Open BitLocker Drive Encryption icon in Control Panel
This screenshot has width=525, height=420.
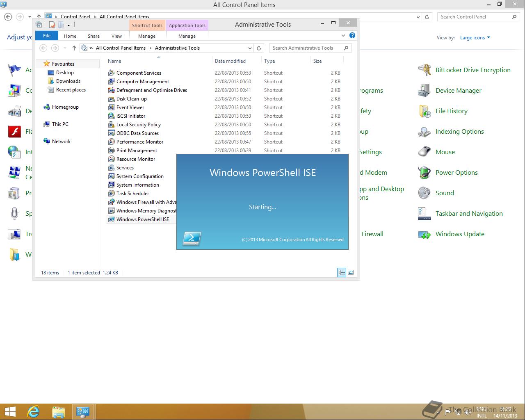click(x=424, y=70)
